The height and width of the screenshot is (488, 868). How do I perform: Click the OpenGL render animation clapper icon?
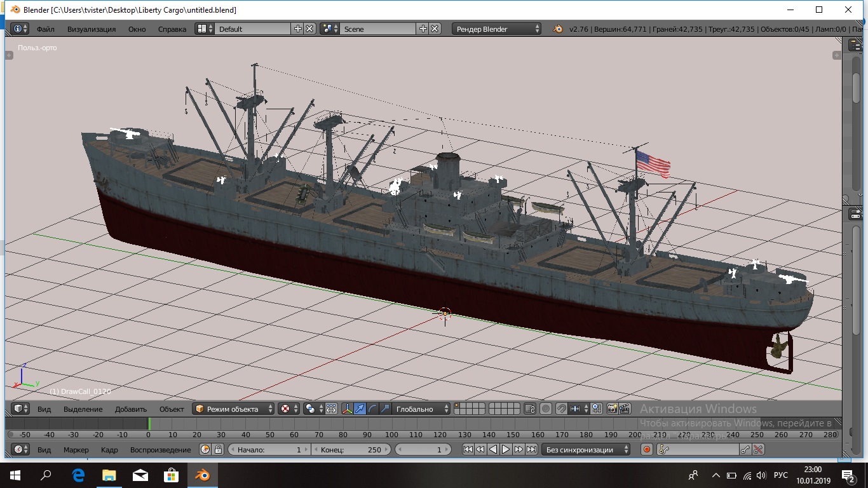pyautogui.click(x=625, y=409)
